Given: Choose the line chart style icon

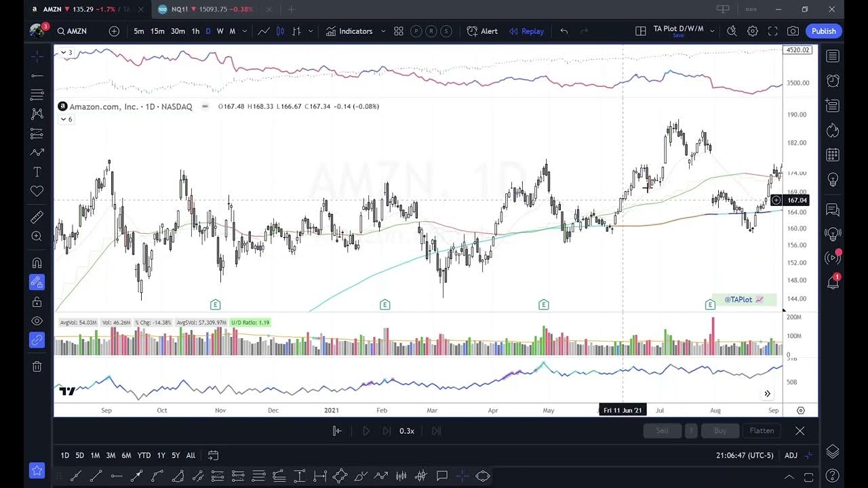Looking at the screenshot, I should 264,31.
